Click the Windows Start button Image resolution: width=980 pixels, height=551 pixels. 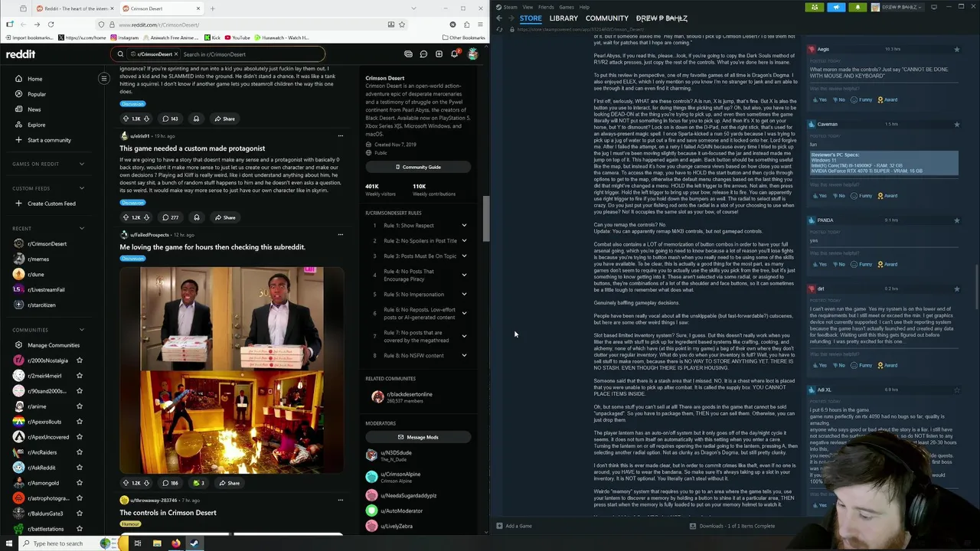coord(10,543)
